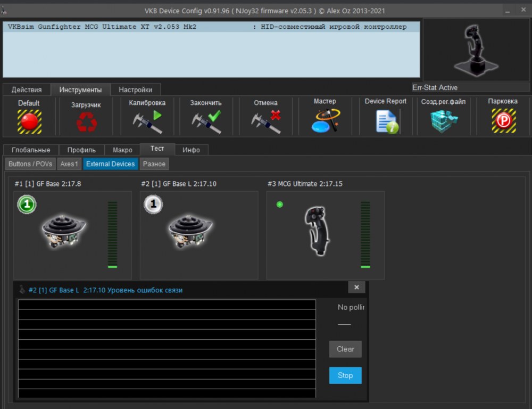Click the white 1 badge on GF Base L
This screenshot has height=409, width=532.
pyautogui.click(x=153, y=204)
